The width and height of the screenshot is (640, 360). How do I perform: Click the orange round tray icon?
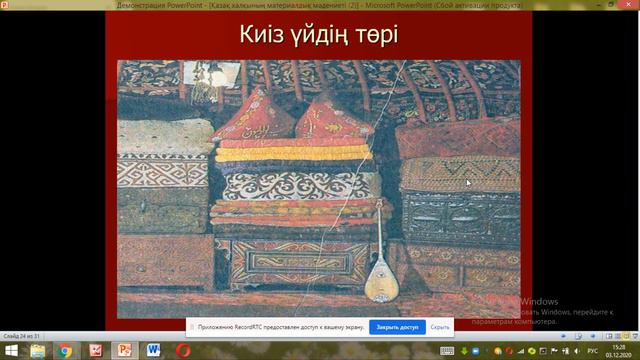498,351
